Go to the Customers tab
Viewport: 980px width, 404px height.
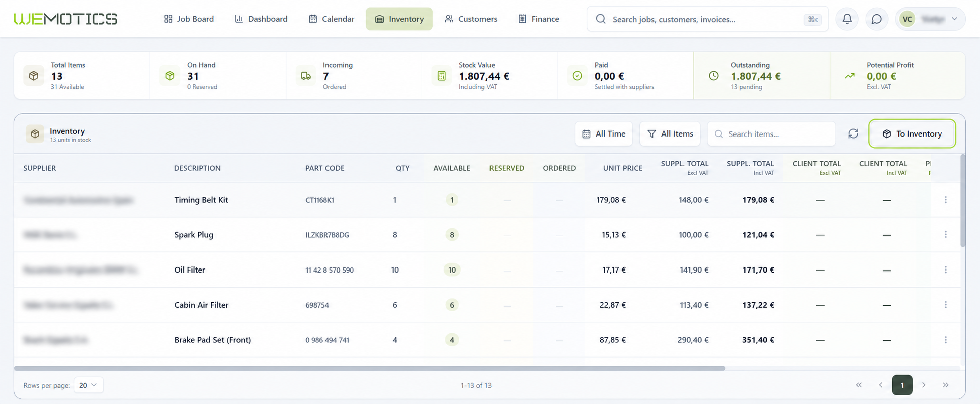(471, 19)
